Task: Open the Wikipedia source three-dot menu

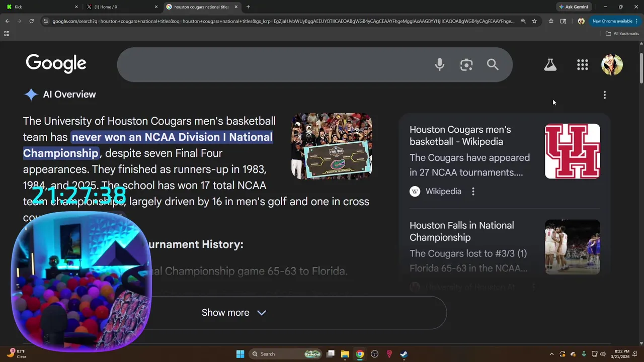Action: [x=473, y=192]
